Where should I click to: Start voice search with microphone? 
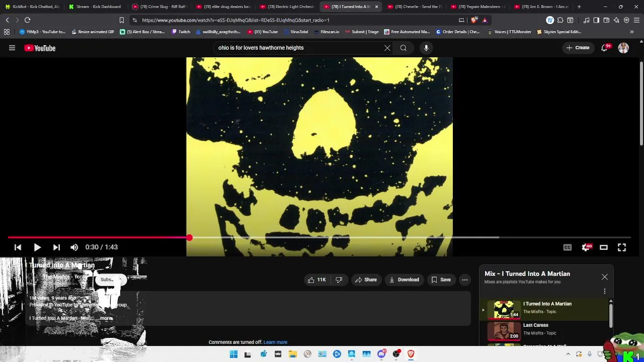[426, 48]
